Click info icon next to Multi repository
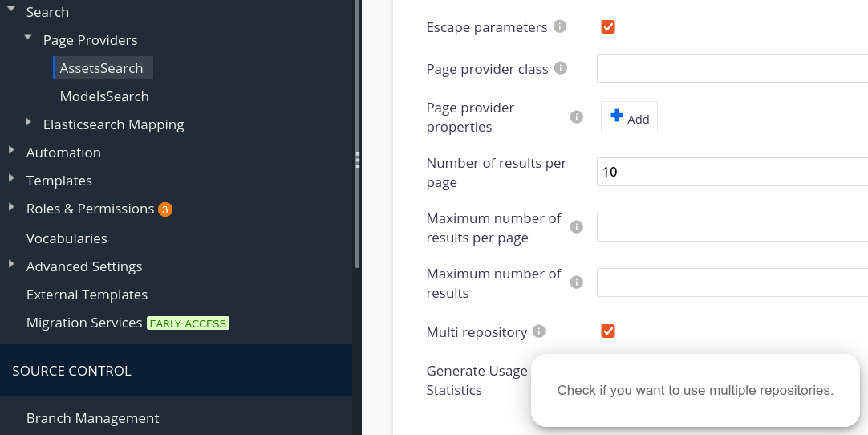This screenshot has height=435, width=868. 538,331
